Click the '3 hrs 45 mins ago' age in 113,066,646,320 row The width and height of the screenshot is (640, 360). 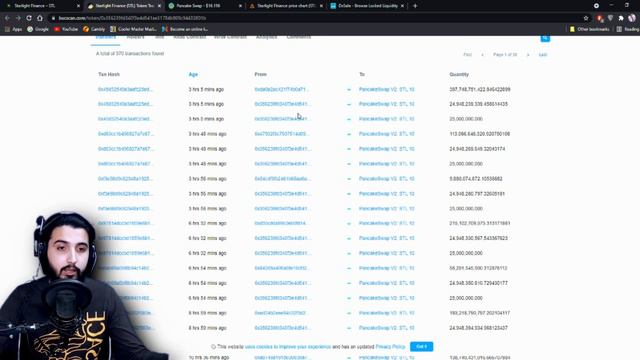[207, 134]
